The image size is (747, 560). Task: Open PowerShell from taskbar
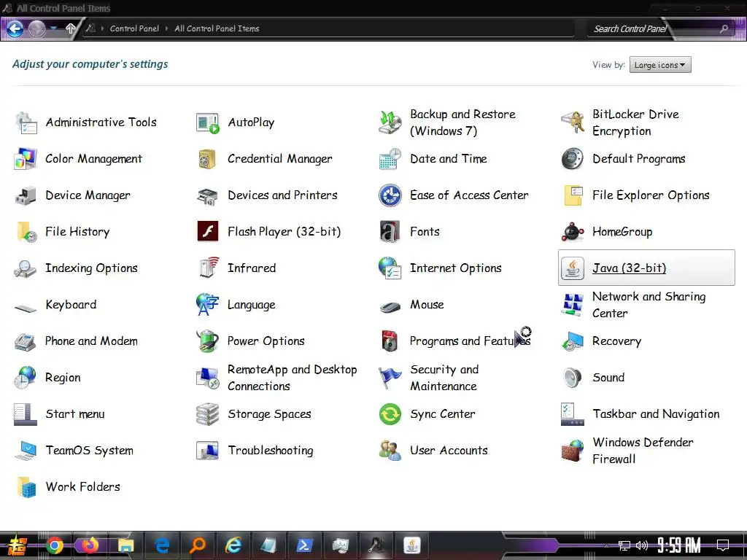[304, 545]
